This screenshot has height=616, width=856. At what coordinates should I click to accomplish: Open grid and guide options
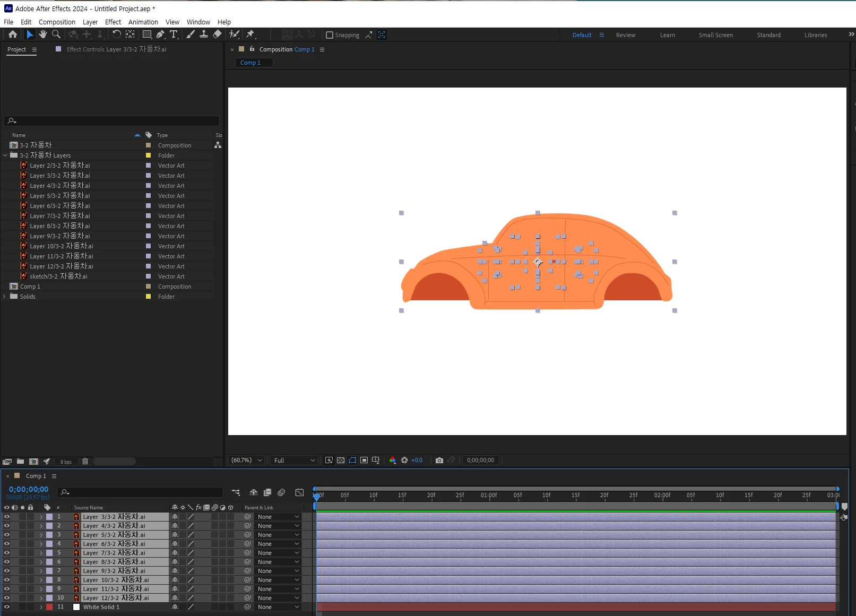tap(376, 461)
